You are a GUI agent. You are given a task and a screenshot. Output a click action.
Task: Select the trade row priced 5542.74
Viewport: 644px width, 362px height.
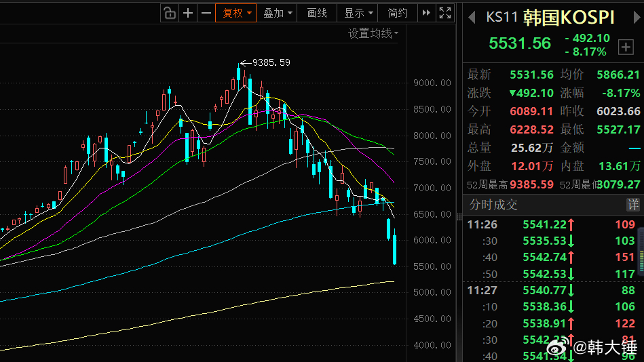click(551, 258)
